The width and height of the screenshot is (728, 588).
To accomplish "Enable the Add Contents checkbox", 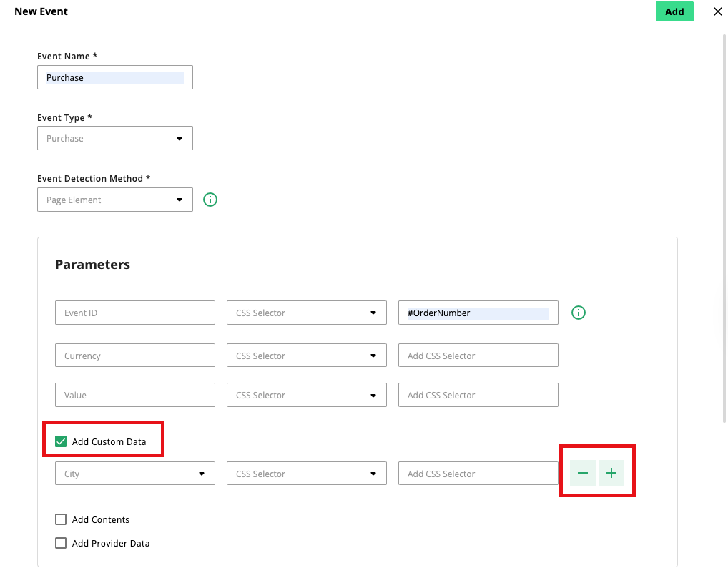I will click(x=61, y=519).
